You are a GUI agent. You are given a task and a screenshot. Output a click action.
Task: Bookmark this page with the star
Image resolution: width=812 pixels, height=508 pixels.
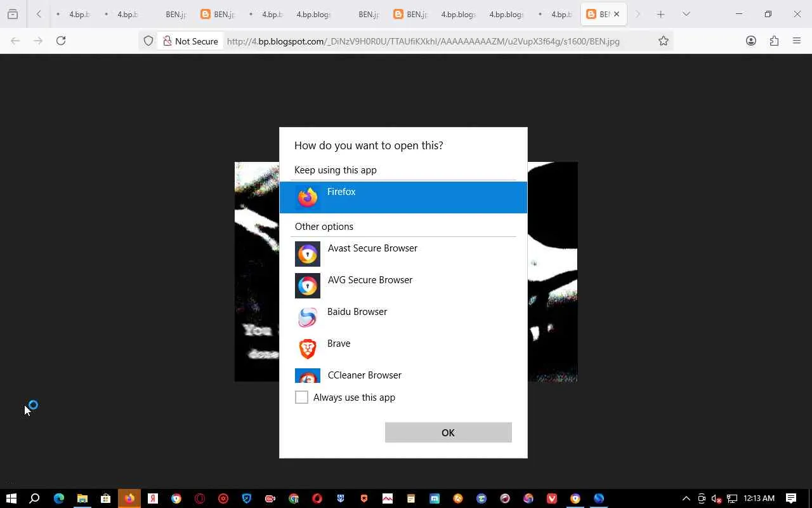pyautogui.click(x=664, y=41)
